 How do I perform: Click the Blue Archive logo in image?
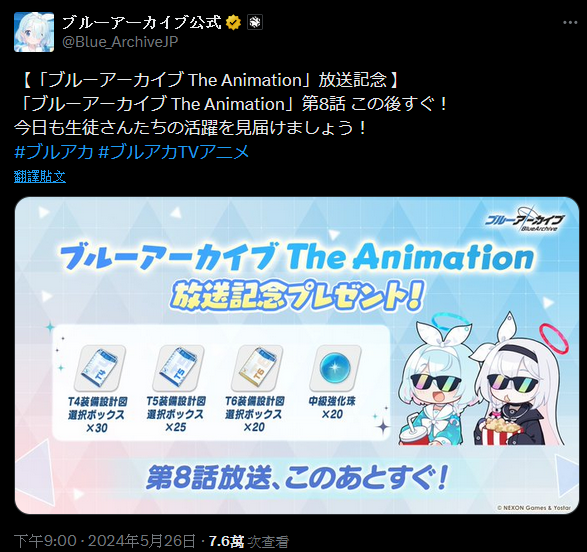(525, 219)
